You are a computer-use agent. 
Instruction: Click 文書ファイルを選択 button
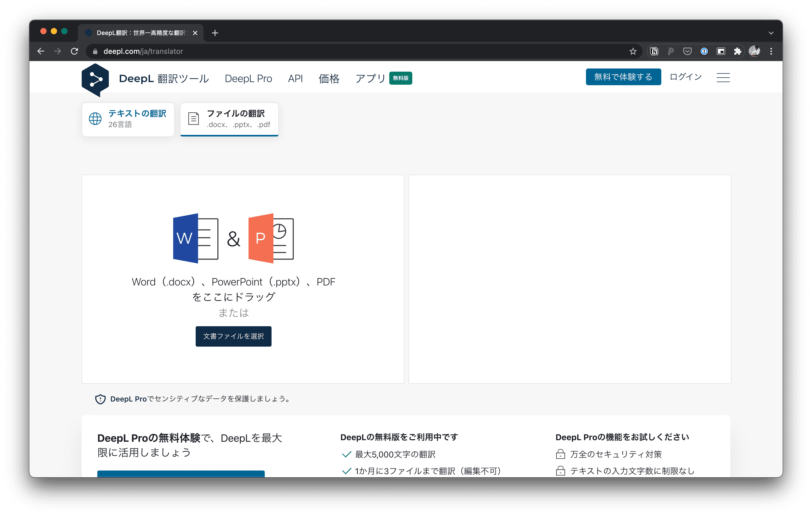pyautogui.click(x=233, y=336)
